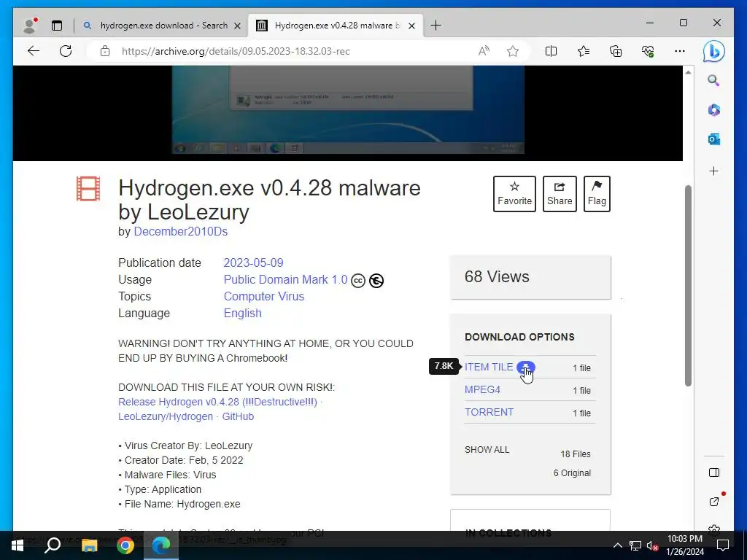Open File Explorer from the taskbar
The height and width of the screenshot is (560, 747).
pos(89,545)
